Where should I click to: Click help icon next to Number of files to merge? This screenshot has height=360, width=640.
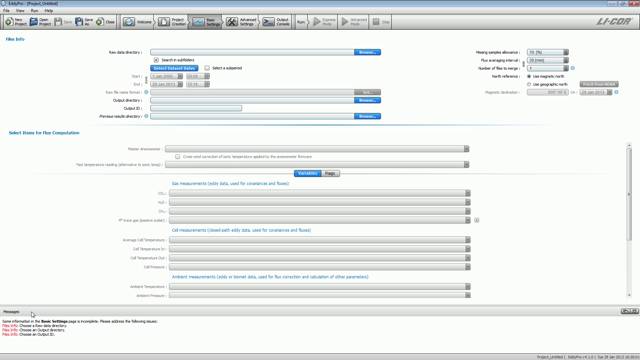573,68
